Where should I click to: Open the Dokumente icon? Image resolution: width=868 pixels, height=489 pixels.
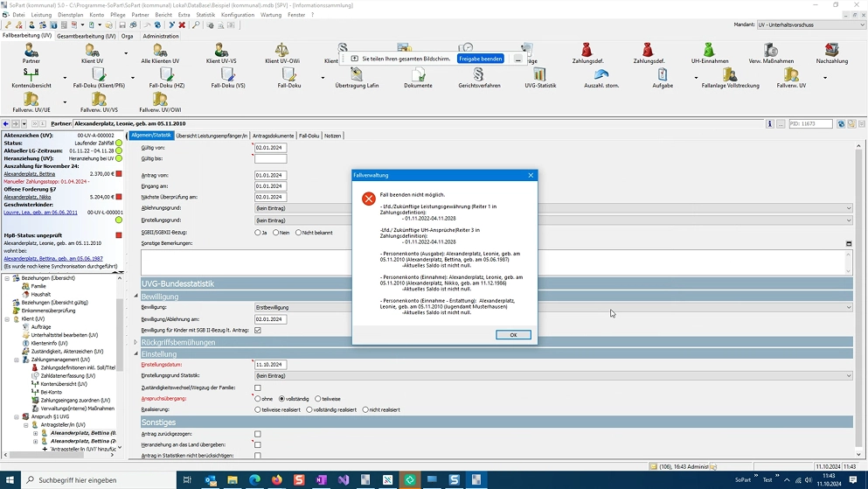pyautogui.click(x=418, y=75)
